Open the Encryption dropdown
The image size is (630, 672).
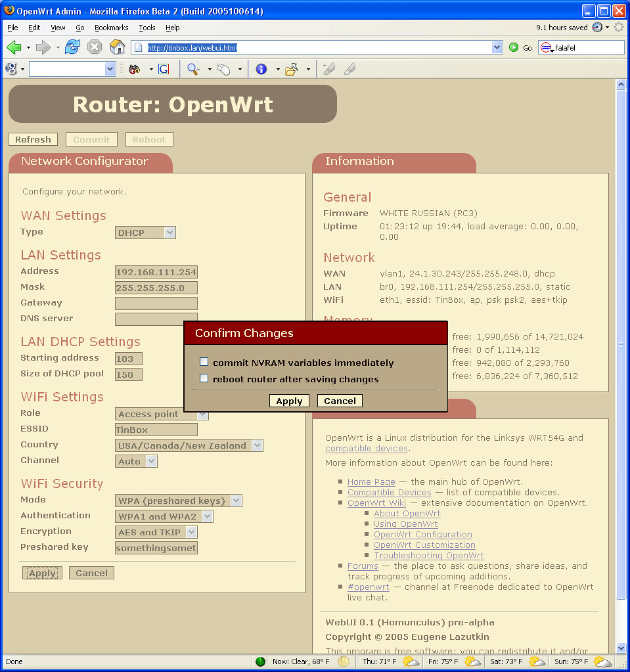coord(156,532)
